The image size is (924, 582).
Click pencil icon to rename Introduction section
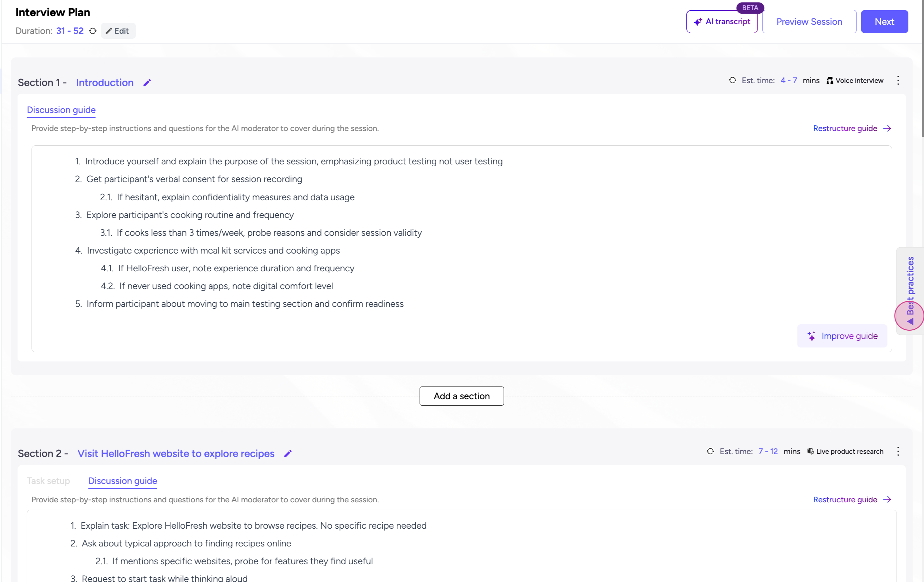[147, 83]
